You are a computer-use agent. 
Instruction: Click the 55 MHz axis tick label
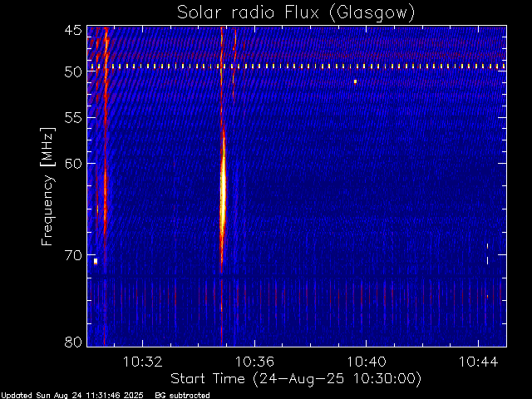[73, 118]
